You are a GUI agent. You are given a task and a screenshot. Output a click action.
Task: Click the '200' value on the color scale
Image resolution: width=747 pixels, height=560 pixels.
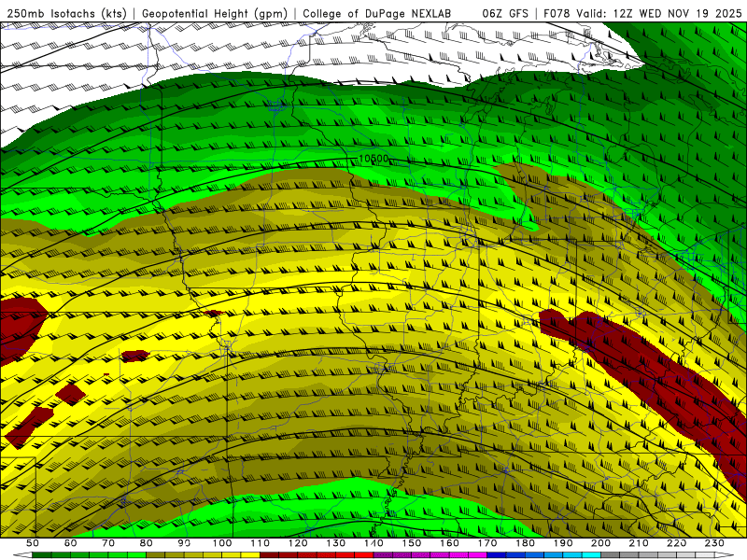click(600, 543)
